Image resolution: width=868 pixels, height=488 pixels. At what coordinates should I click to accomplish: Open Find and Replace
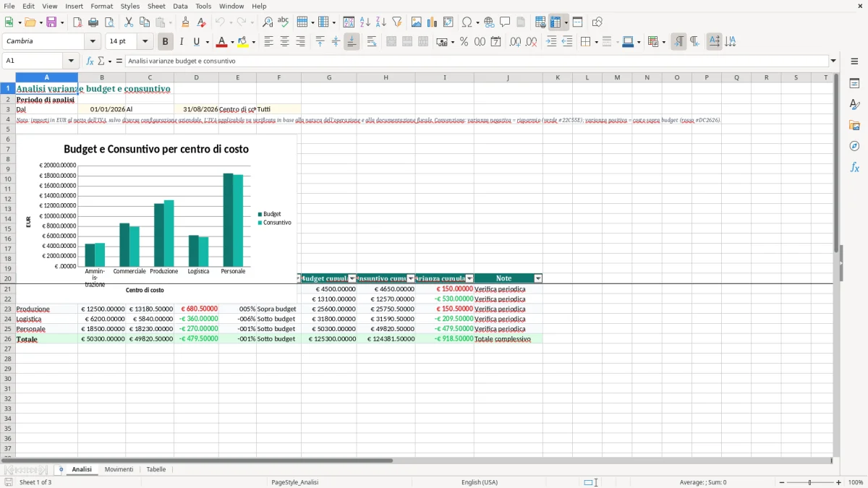(268, 22)
